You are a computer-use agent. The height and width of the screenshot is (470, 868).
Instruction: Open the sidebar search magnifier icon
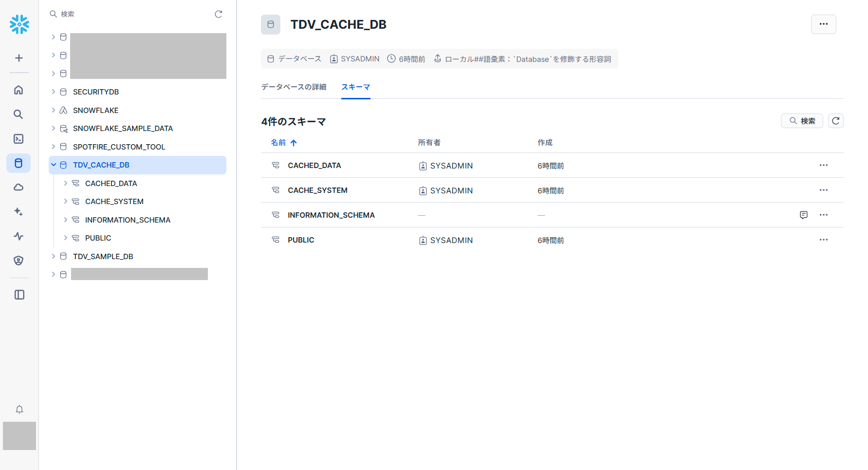[x=18, y=114]
